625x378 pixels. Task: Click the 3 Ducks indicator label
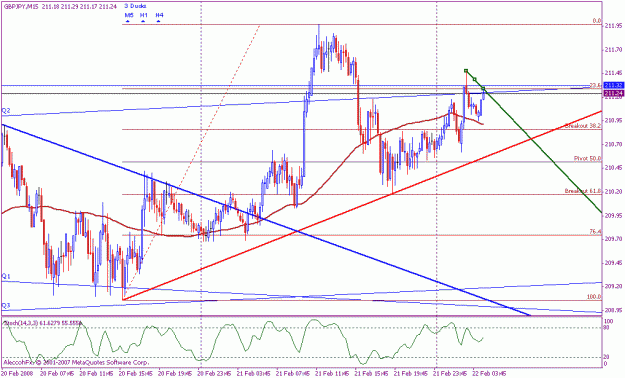[135, 6]
